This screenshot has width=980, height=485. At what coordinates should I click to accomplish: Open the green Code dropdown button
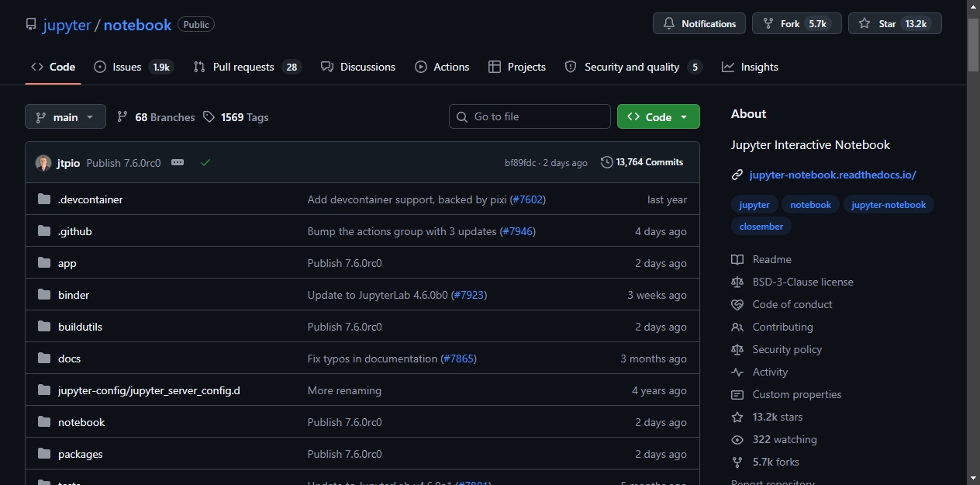(658, 116)
